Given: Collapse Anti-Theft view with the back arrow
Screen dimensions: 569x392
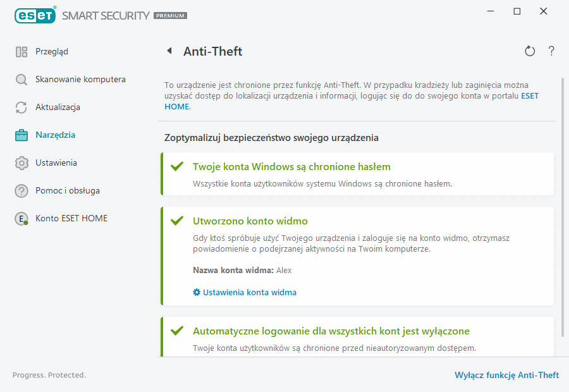Looking at the screenshot, I should coord(169,51).
